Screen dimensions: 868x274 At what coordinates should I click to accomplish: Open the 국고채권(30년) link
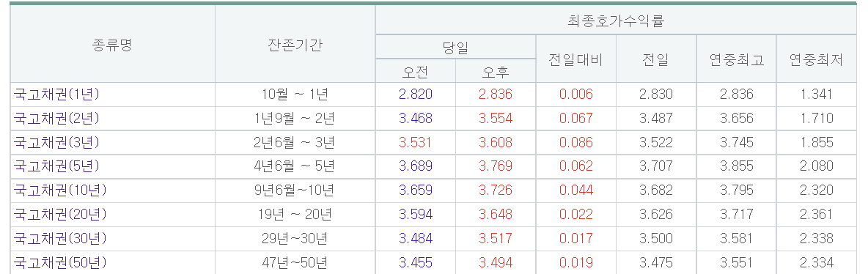(60, 239)
